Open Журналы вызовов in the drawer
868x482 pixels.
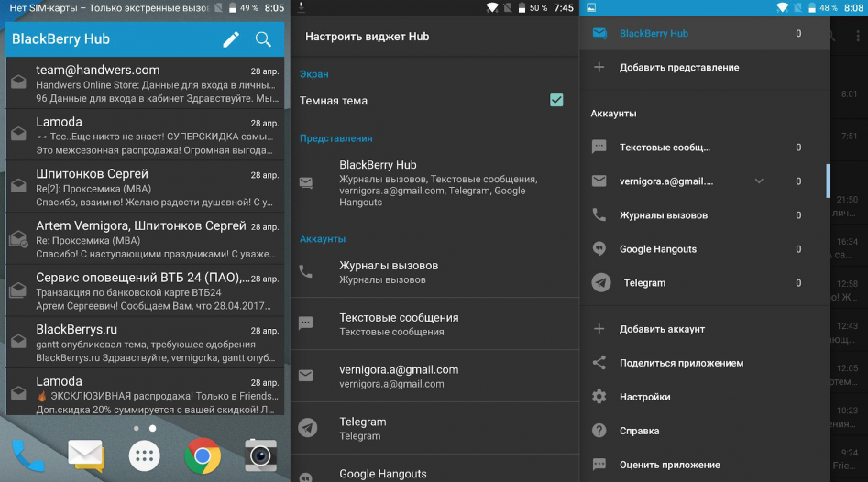[x=704, y=214]
